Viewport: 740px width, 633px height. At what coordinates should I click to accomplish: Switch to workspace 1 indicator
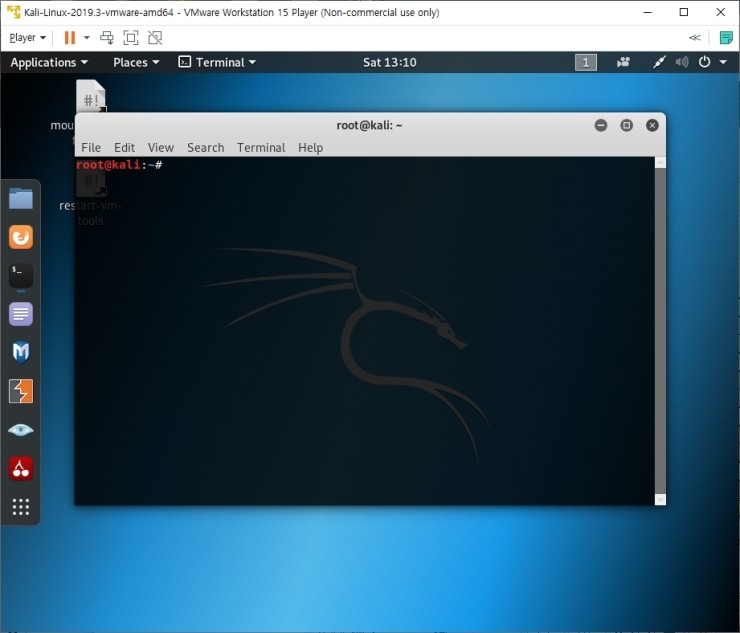click(x=586, y=62)
